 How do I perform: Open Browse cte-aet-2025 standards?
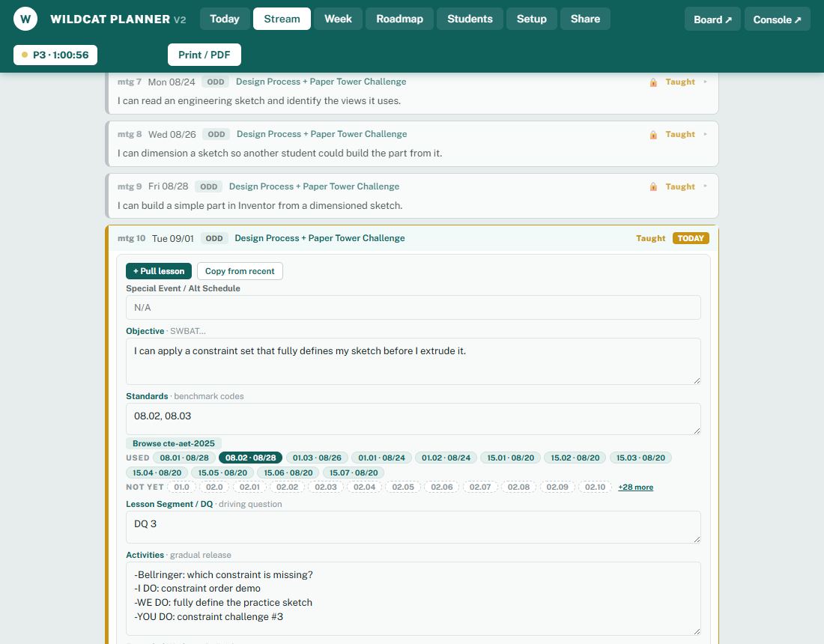click(x=174, y=443)
